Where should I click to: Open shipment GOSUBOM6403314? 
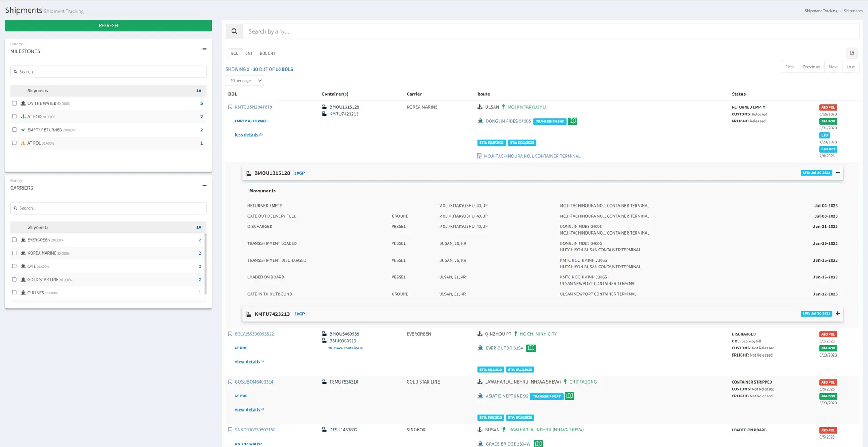[254, 381]
